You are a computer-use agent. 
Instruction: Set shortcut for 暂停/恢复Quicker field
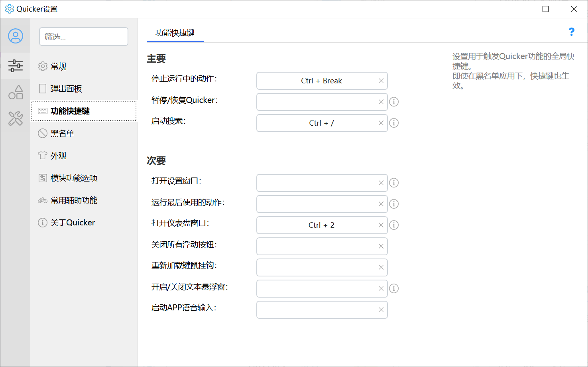pos(322,102)
